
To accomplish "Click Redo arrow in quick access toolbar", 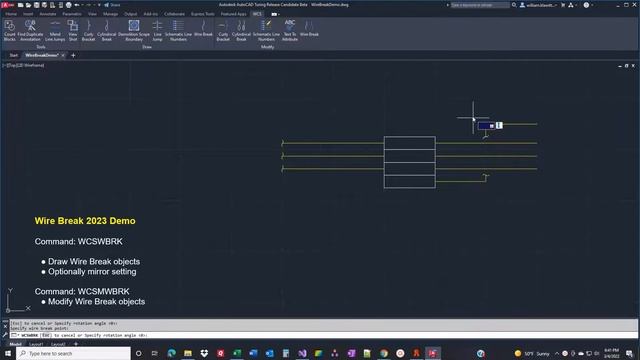I will (x=89, y=5).
